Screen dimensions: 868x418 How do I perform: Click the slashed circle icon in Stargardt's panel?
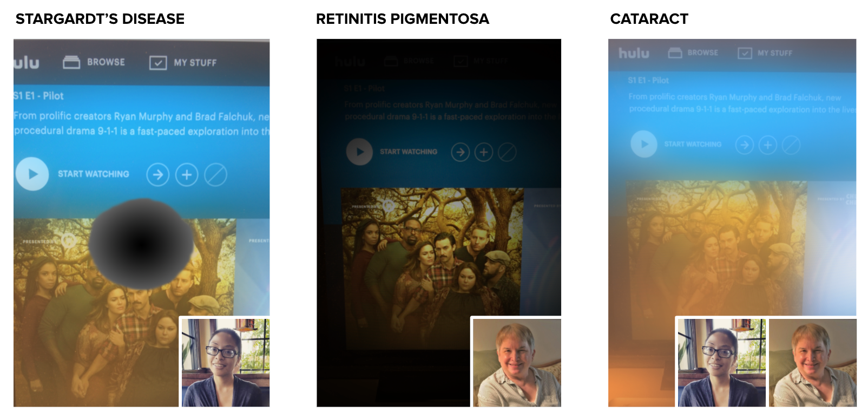click(215, 175)
